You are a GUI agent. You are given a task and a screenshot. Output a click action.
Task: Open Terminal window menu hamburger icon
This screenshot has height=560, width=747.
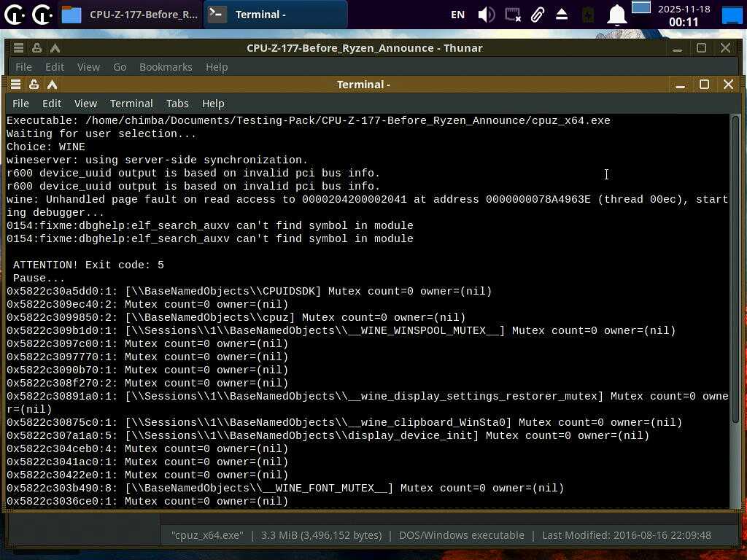coord(16,85)
